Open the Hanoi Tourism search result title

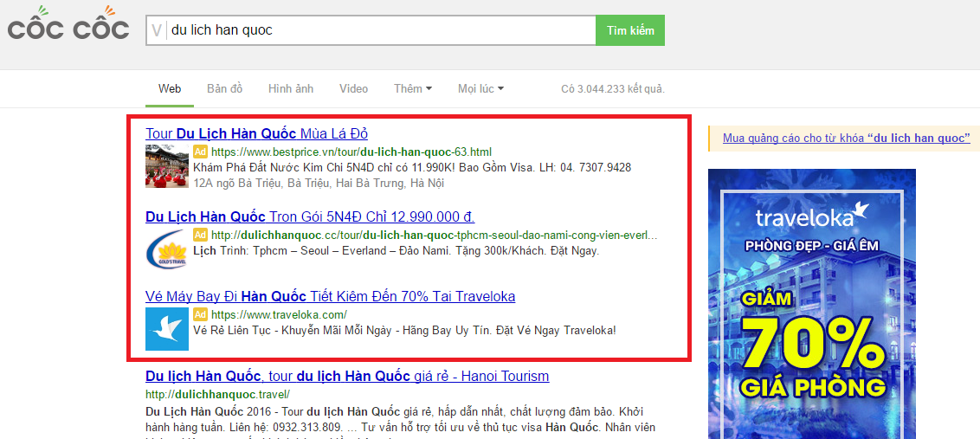coord(347,377)
